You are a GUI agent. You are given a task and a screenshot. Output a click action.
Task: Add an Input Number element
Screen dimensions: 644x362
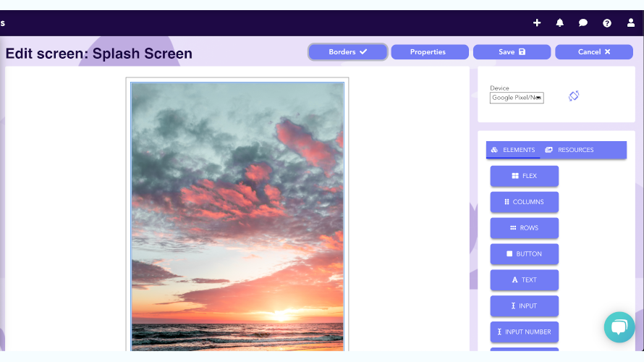click(x=524, y=332)
